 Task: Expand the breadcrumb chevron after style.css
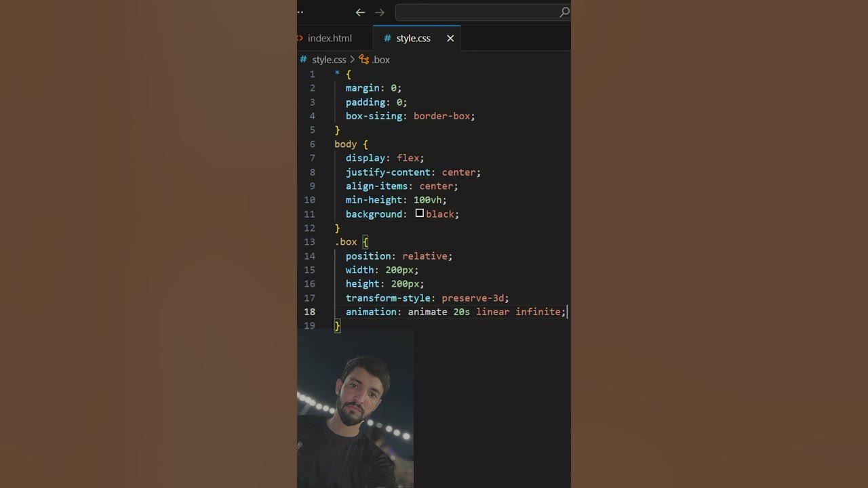coord(353,60)
